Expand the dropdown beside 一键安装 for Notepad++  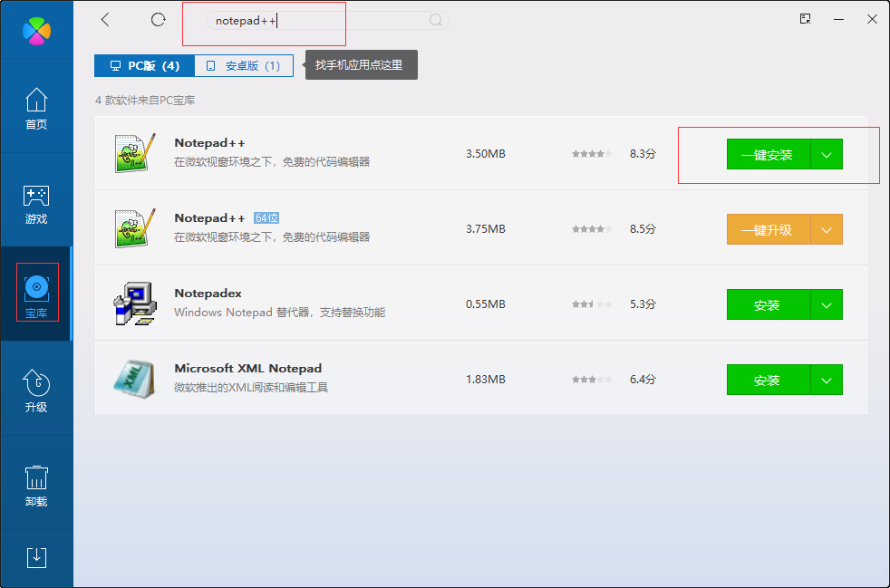pos(826,154)
